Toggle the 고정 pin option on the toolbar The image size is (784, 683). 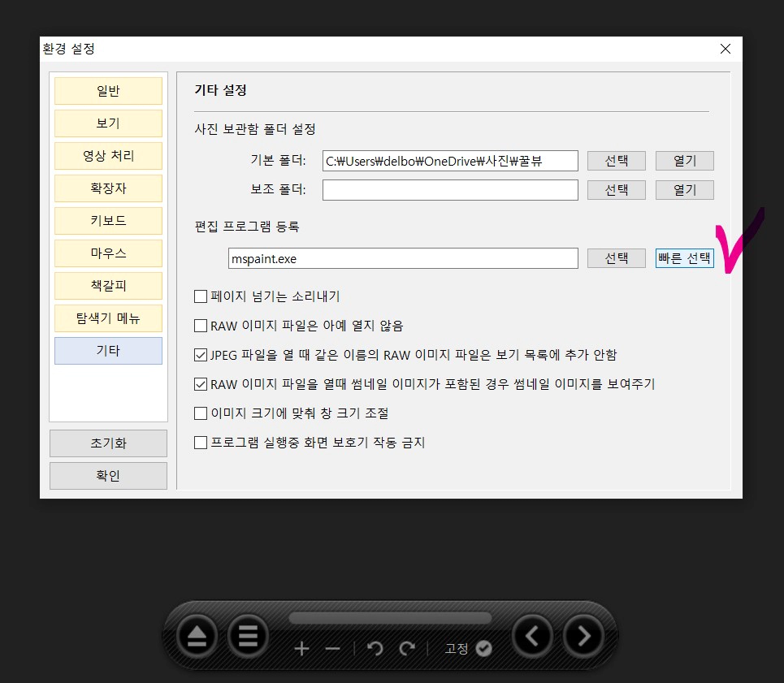coord(483,649)
